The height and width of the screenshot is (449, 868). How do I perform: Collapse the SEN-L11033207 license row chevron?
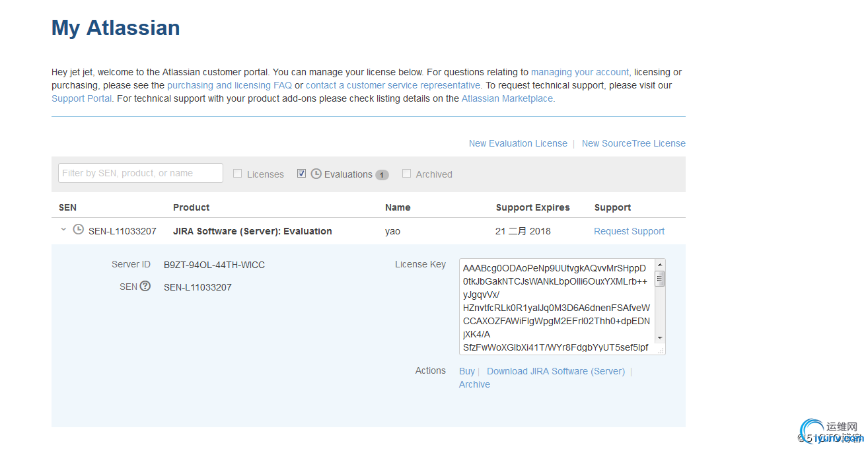[x=63, y=230]
